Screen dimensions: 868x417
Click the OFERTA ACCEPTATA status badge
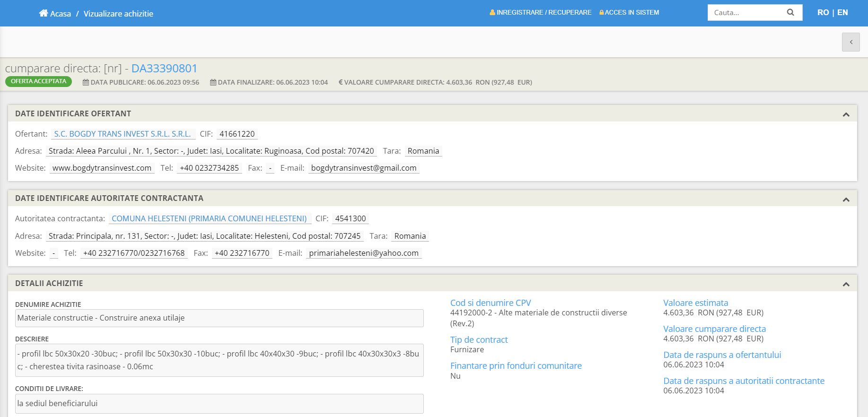click(38, 81)
